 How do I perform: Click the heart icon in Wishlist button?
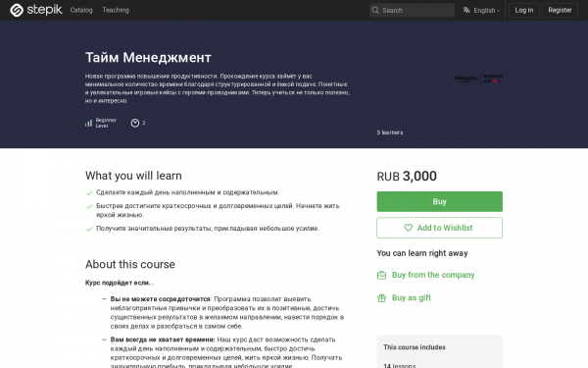[x=408, y=228]
